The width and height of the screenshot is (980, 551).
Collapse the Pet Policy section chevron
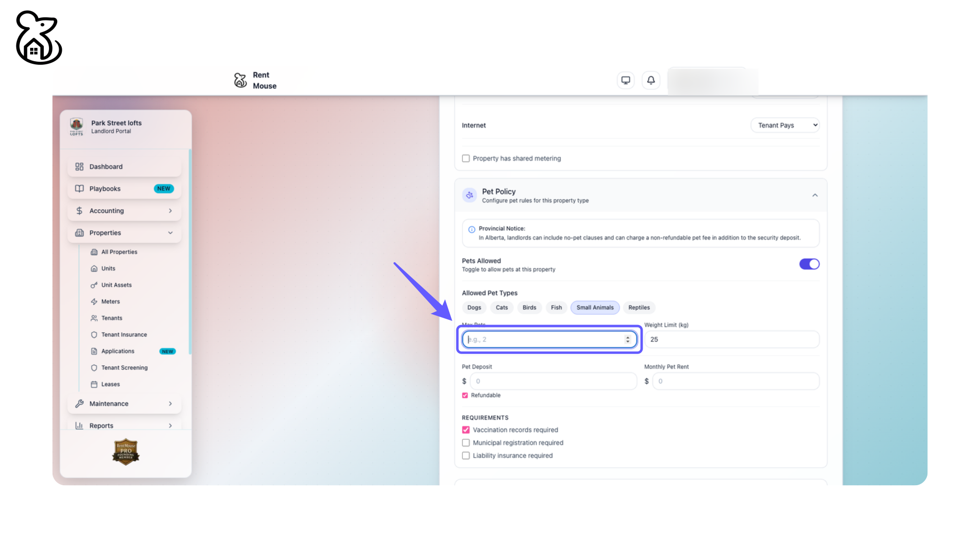815,195
